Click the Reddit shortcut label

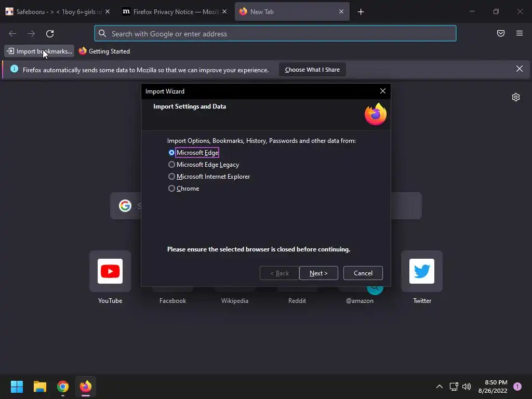[x=297, y=301]
